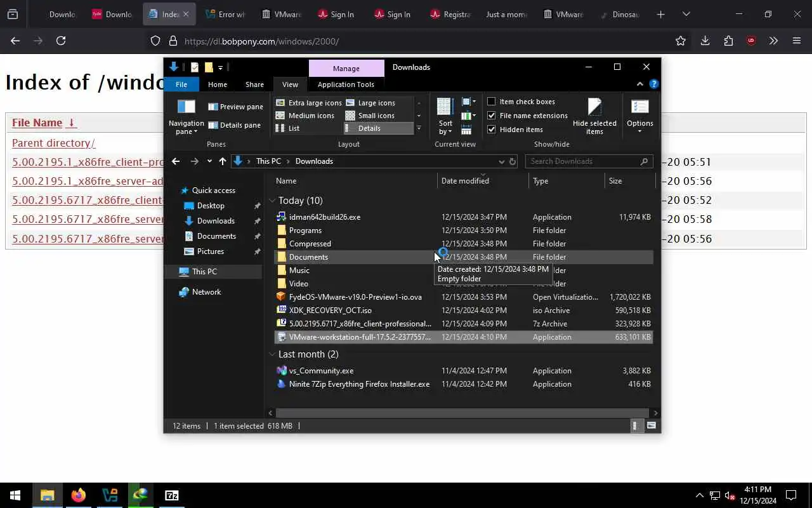Collapse the Last month (2) group
This screenshot has width=812, height=508.
click(x=272, y=354)
